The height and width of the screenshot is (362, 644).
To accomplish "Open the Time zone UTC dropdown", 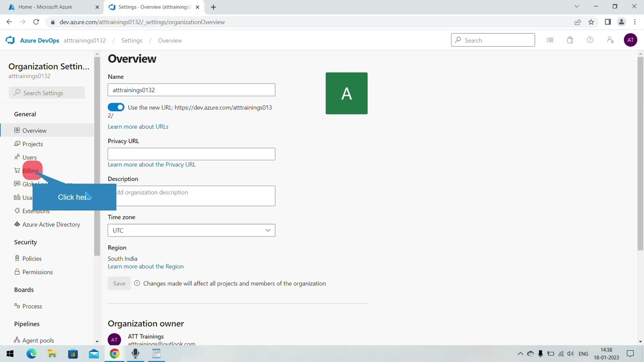I will click(191, 230).
